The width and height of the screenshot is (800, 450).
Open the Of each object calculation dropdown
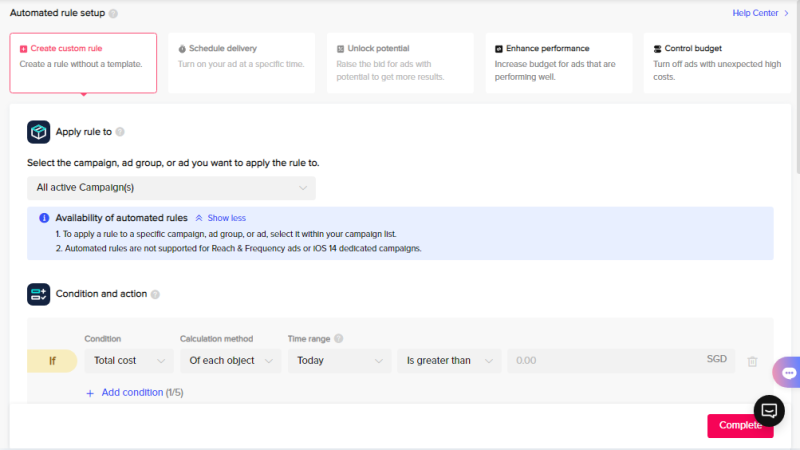[230, 360]
